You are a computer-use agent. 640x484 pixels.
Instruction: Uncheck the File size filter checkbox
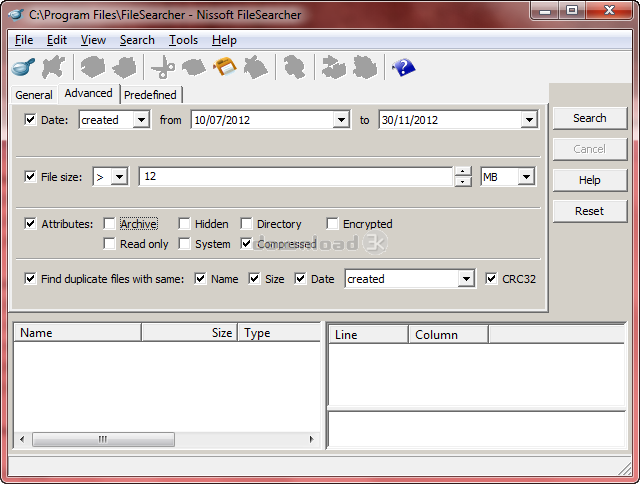[x=30, y=177]
